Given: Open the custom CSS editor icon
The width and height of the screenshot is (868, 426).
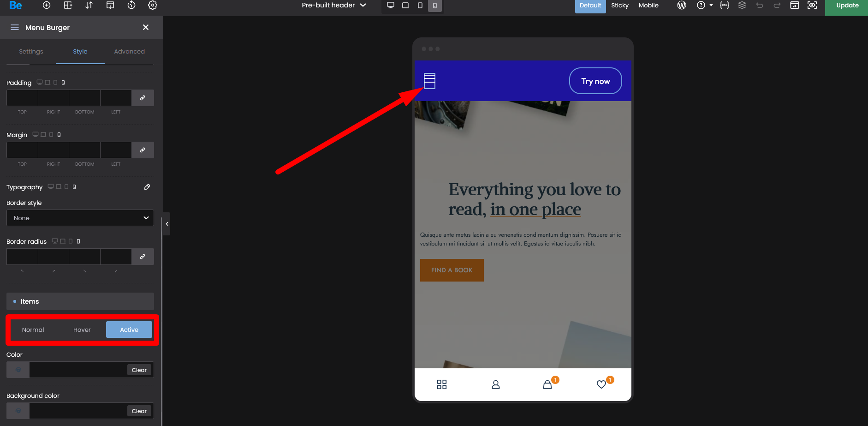Looking at the screenshot, I should click(725, 6).
